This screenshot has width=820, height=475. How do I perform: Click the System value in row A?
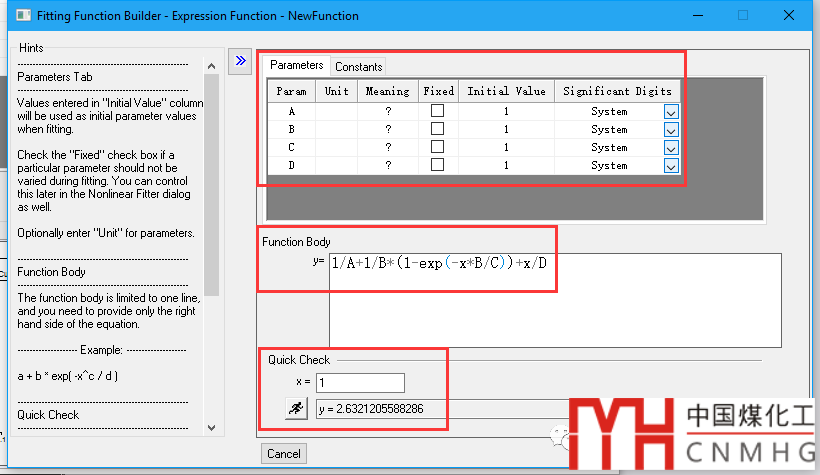click(x=609, y=111)
